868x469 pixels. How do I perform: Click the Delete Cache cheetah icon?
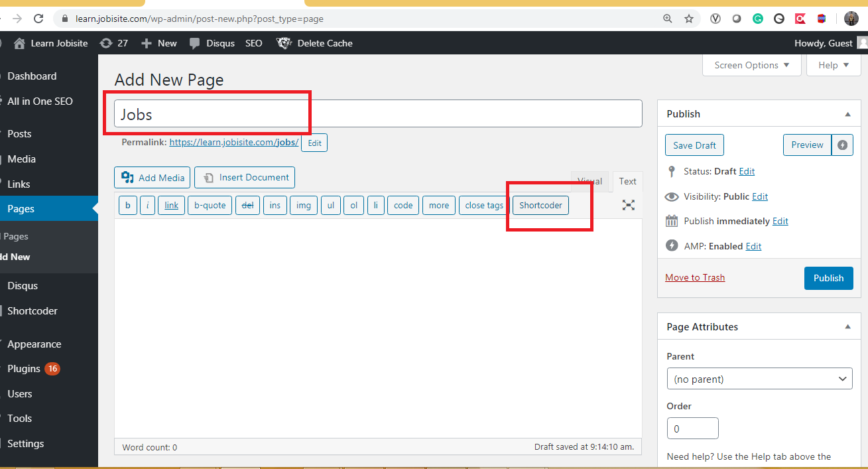(284, 43)
